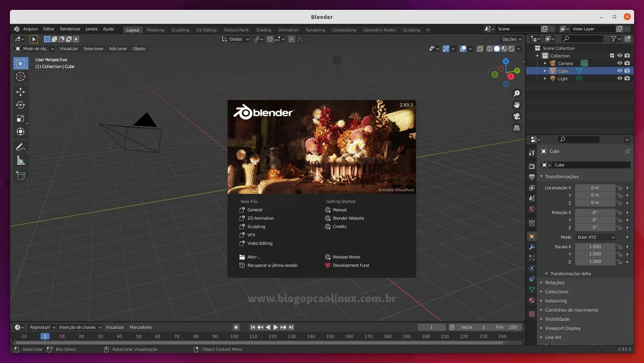
Task: Click the Blender logo menu icon
Action: [x=16, y=29]
